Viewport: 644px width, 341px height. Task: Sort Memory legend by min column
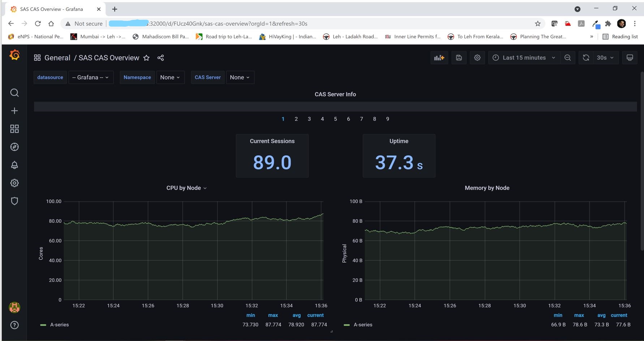[558, 315]
